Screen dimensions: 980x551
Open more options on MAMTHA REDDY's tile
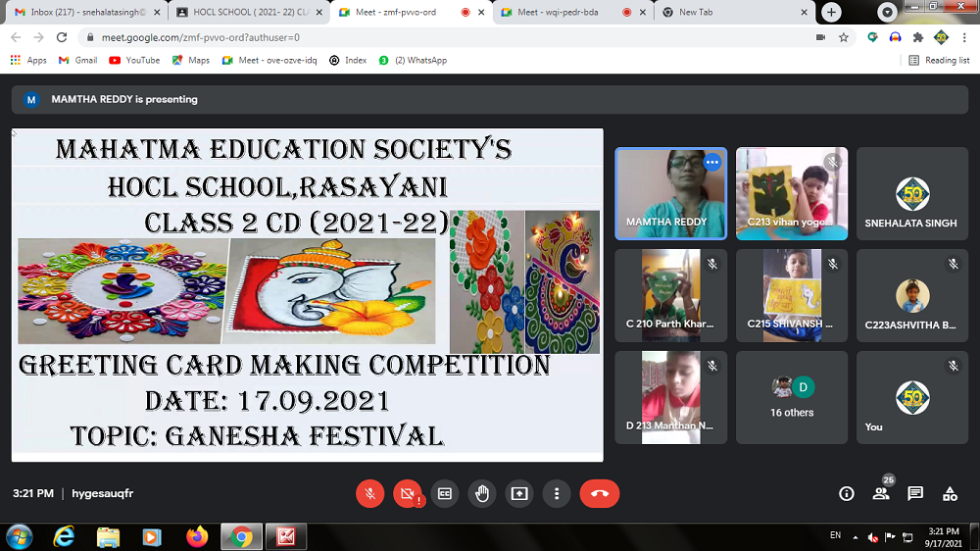[x=712, y=163]
